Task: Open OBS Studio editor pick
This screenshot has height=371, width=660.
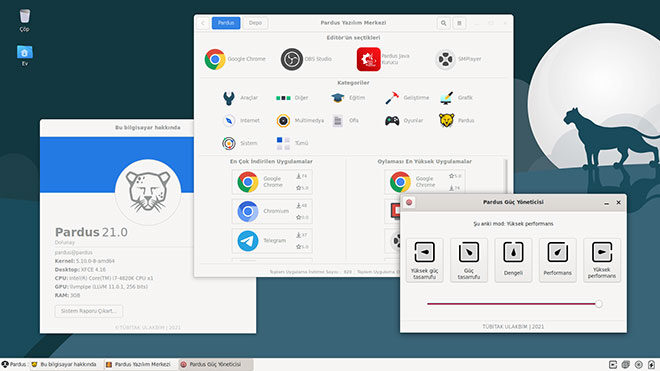Action: click(306, 59)
